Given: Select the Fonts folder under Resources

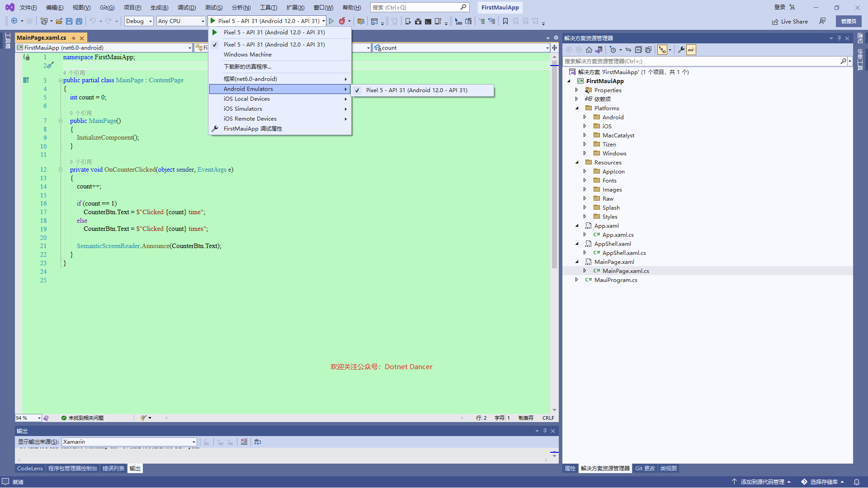Looking at the screenshot, I should click(609, 181).
